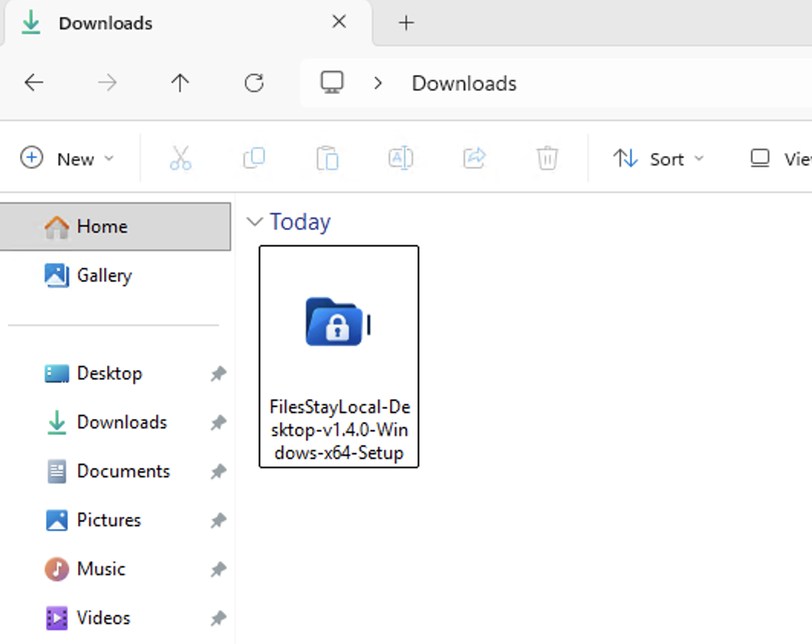Click the This PC monitor icon in address bar

[332, 83]
